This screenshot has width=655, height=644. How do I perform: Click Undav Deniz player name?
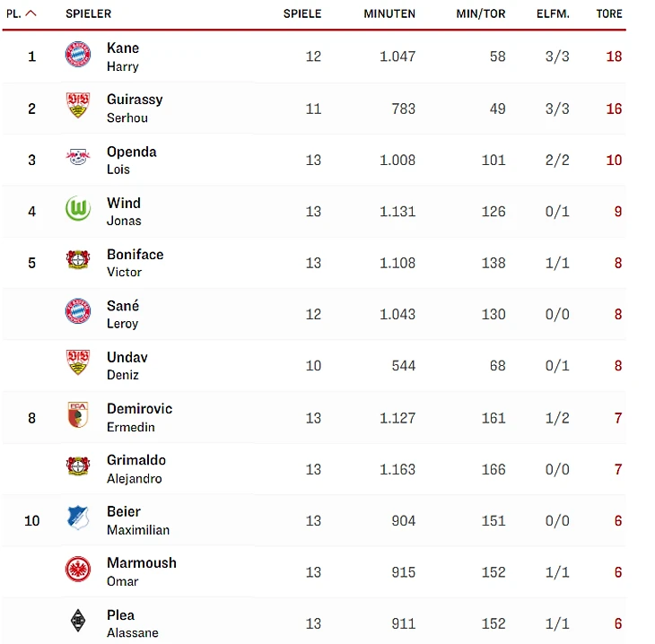[127, 364]
